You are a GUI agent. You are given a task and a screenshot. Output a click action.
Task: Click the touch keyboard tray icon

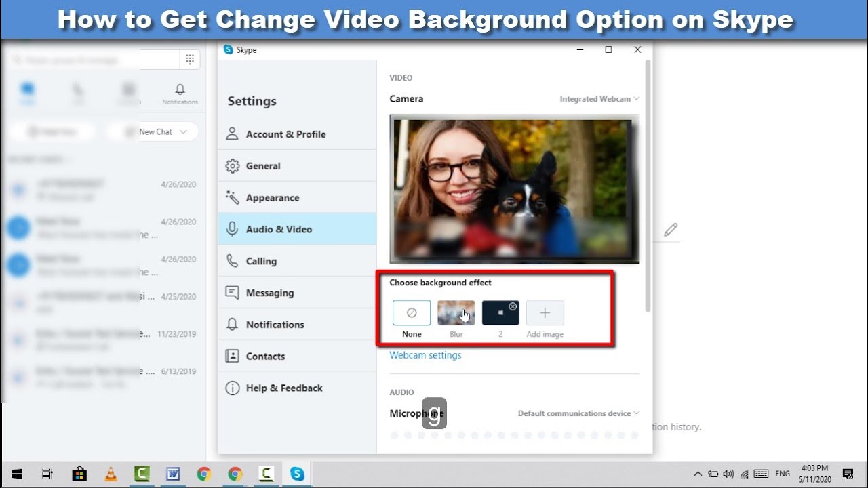761,474
